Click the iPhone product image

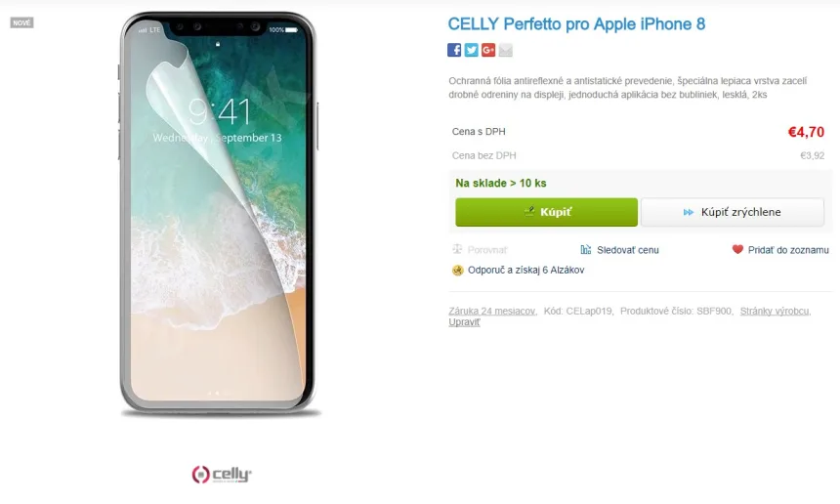pyautogui.click(x=218, y=214)
